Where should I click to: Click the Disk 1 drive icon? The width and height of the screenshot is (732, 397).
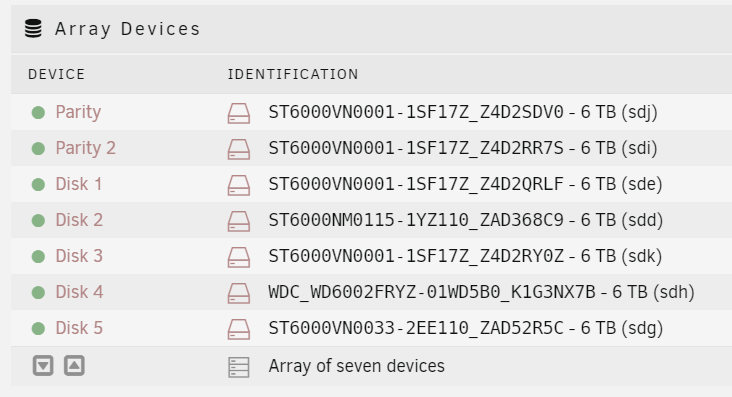point(239,185)
